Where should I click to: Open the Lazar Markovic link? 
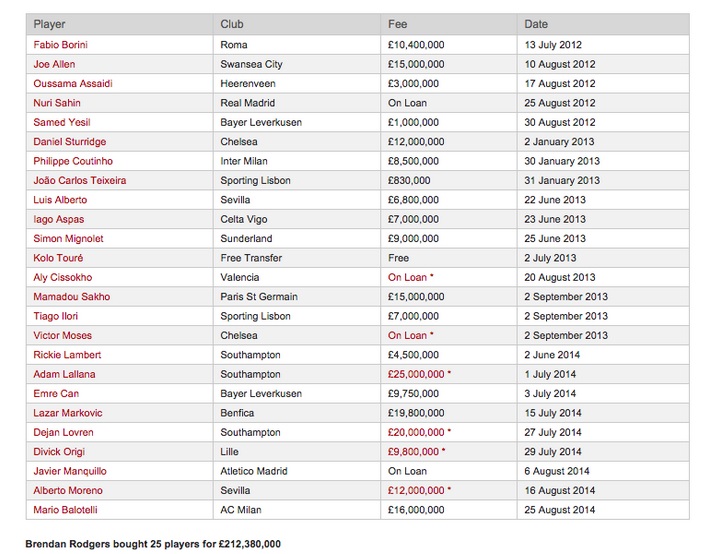click(67, 413)
